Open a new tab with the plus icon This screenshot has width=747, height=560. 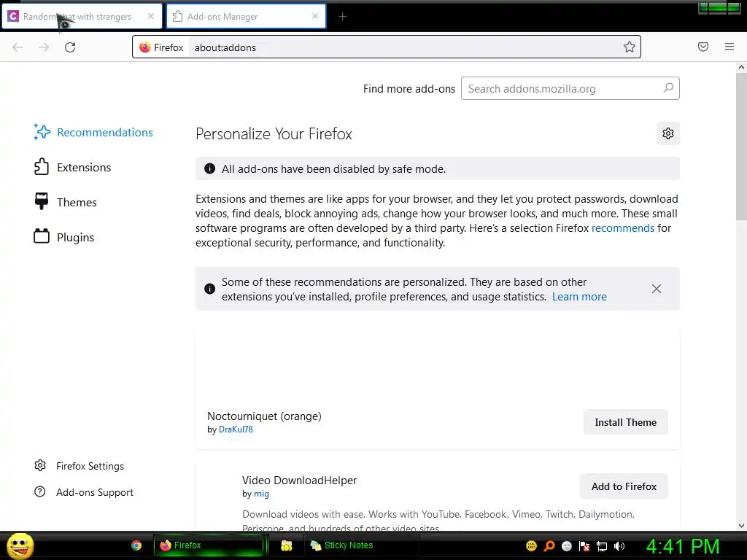click(x=343, y=17)
